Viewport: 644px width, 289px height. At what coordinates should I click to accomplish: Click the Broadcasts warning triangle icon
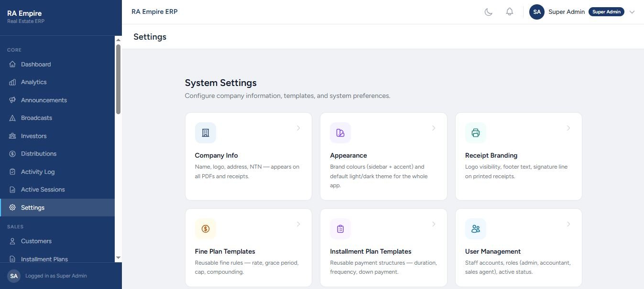(x=12, y=118)
